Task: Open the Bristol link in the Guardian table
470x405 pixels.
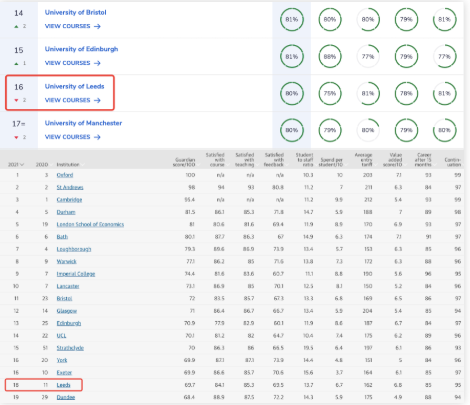Action: tap(64, 298)
